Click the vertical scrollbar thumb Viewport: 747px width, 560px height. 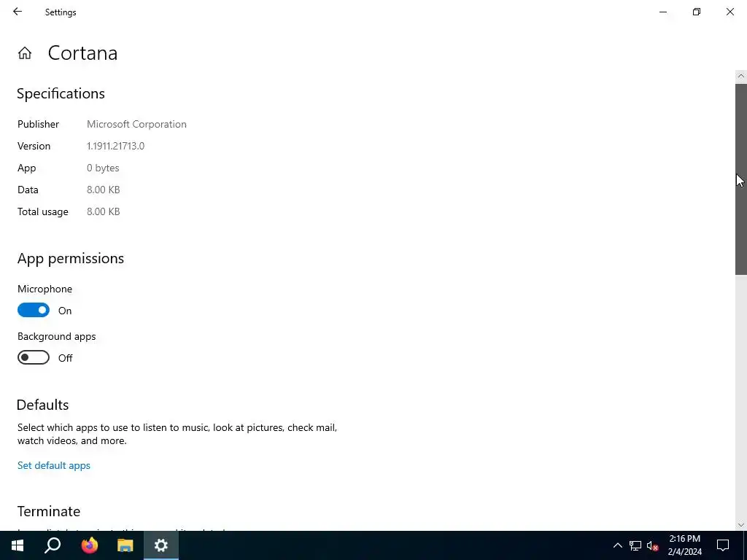click(x=741, y=179)
